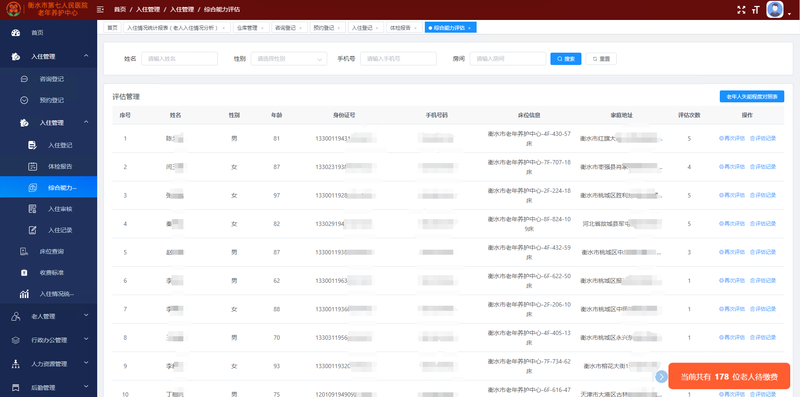The image size is (800, 397).
Task: Expand the 老人管理 menu chevron
Action: coord(86,316)
